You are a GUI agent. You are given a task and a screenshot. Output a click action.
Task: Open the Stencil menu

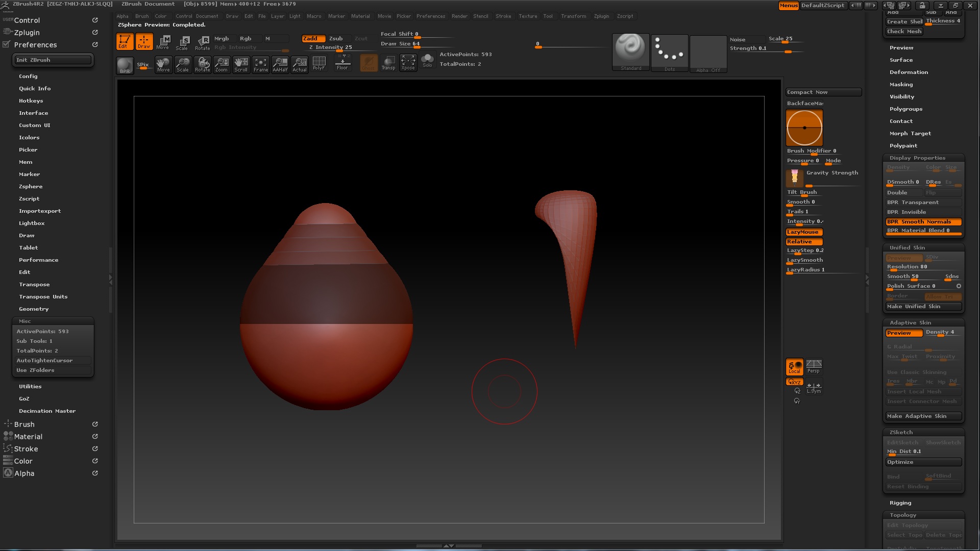tap(480, 16)
